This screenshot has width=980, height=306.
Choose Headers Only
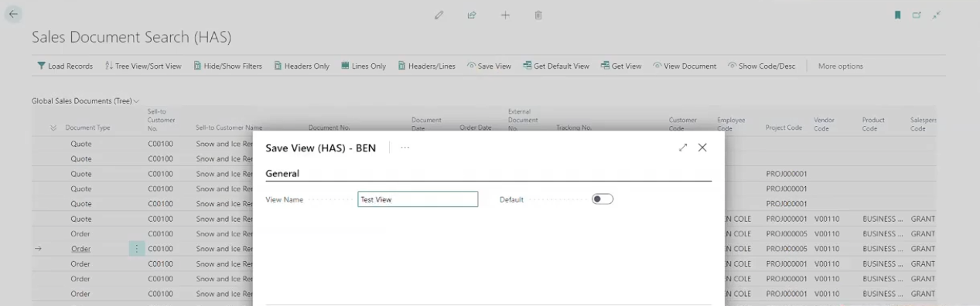click(x=302, y=66)
